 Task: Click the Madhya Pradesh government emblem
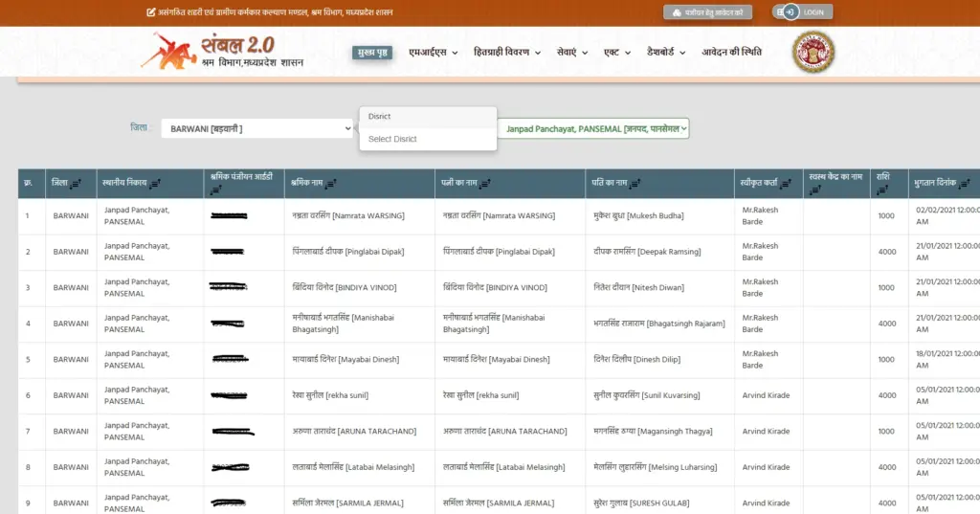(x=813, y=52)
